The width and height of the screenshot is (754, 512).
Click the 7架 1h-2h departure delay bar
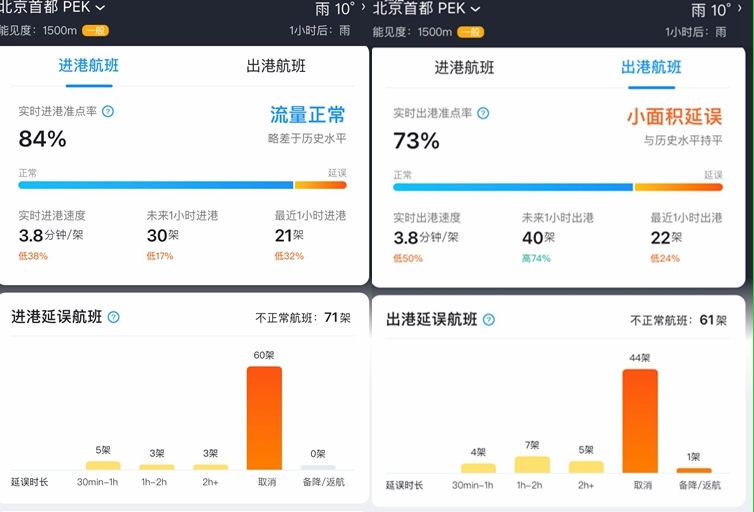tap(532, 464)
